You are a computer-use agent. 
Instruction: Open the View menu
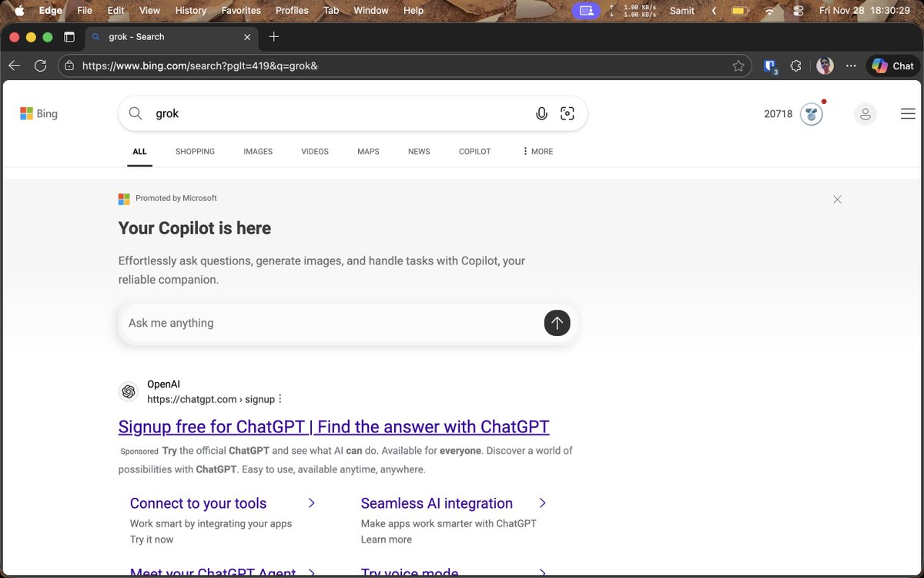coord(149,11)
